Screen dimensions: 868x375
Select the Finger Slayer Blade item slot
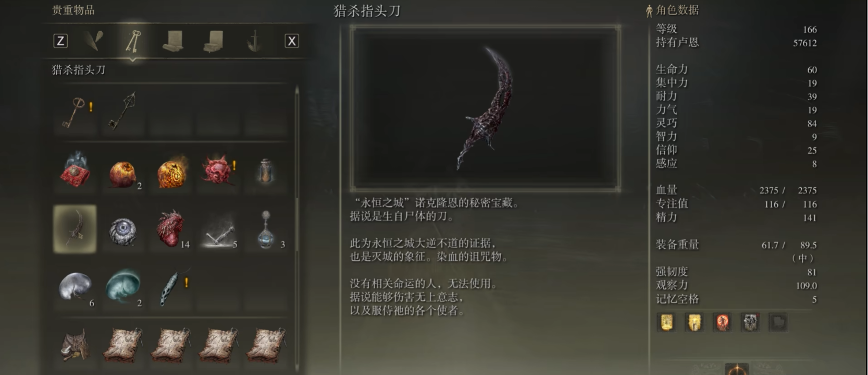(75, 228)
